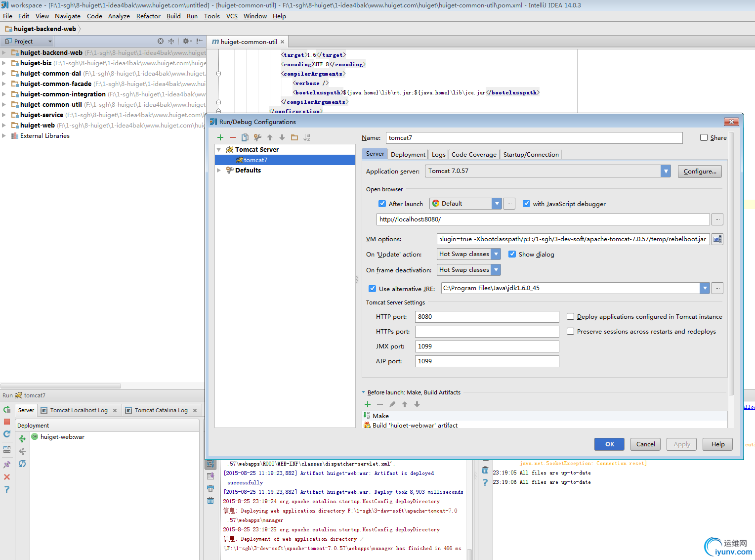This screenshot has height=560, width=755.
Task: Move configuration up in the list
Action: click(270, 137)
